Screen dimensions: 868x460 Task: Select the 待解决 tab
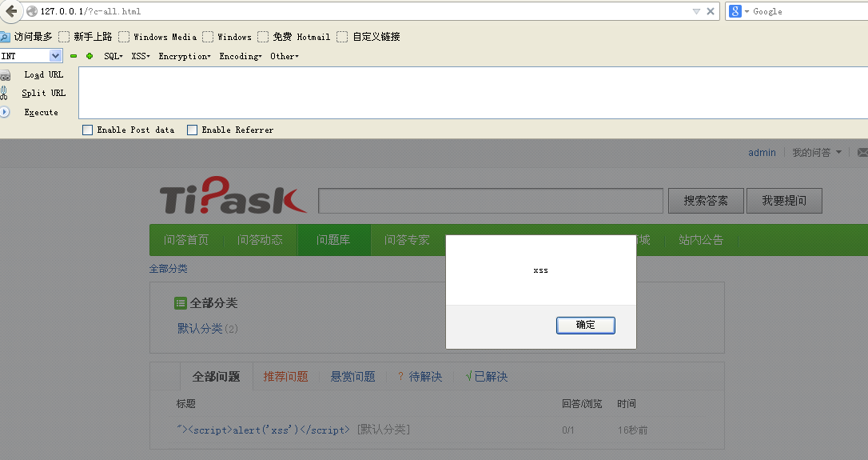[420, 377]
